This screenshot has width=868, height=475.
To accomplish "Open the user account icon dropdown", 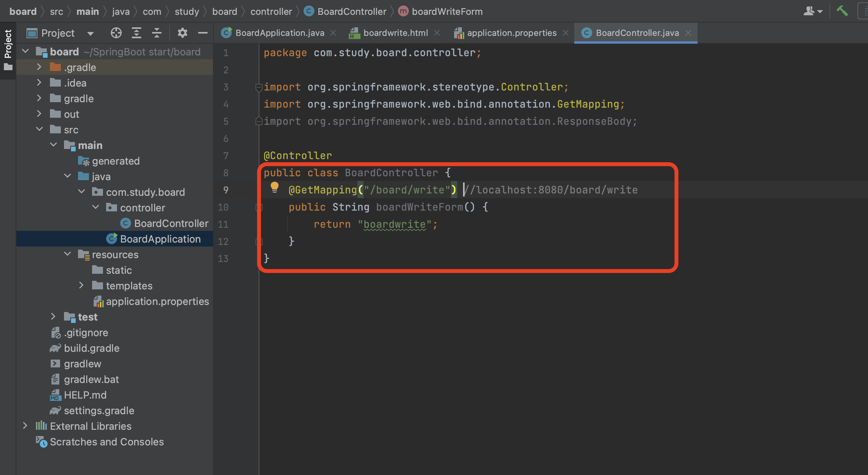I will pos(813,11).
